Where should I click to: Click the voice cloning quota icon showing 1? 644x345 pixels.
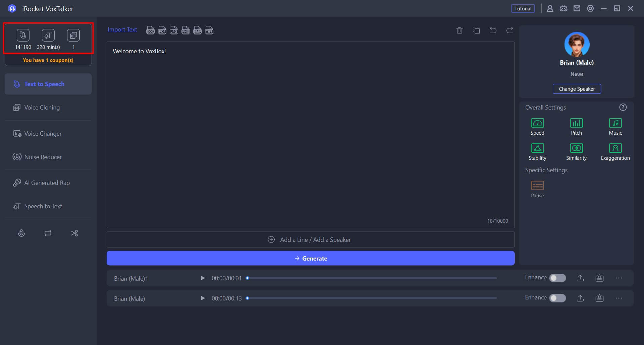[73, 35]
